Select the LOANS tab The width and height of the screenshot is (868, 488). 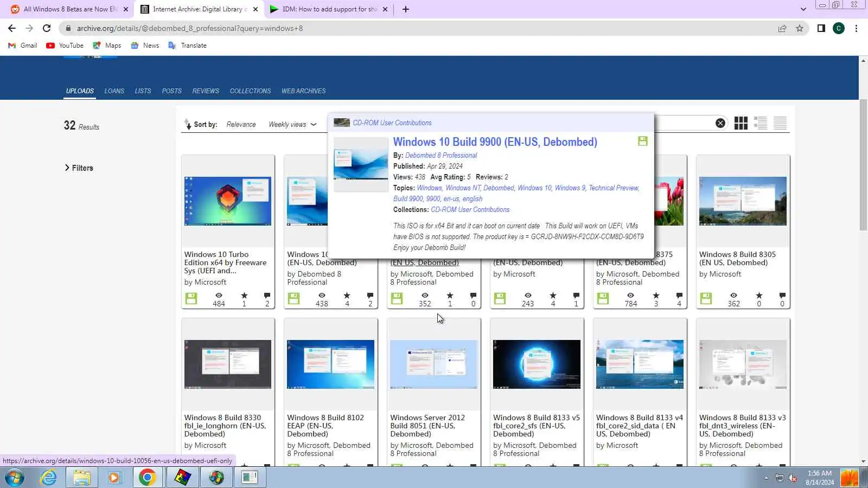point(114,91)
